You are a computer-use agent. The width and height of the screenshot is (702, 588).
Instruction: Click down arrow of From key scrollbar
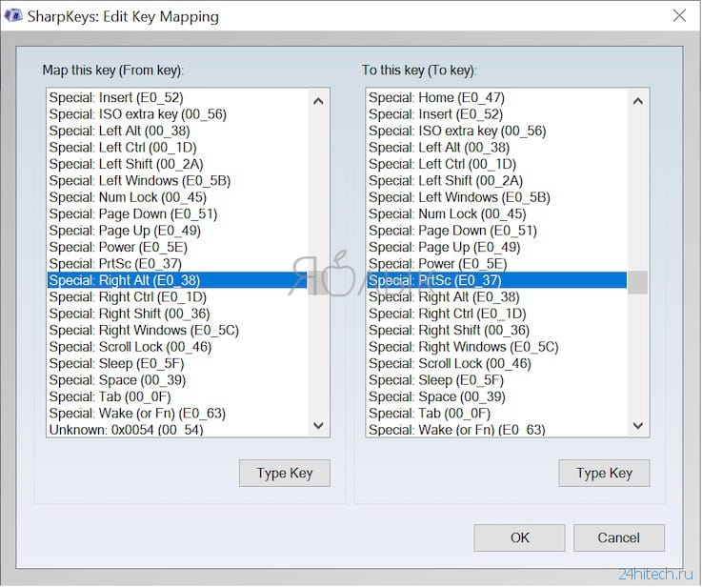coord(318,425)
